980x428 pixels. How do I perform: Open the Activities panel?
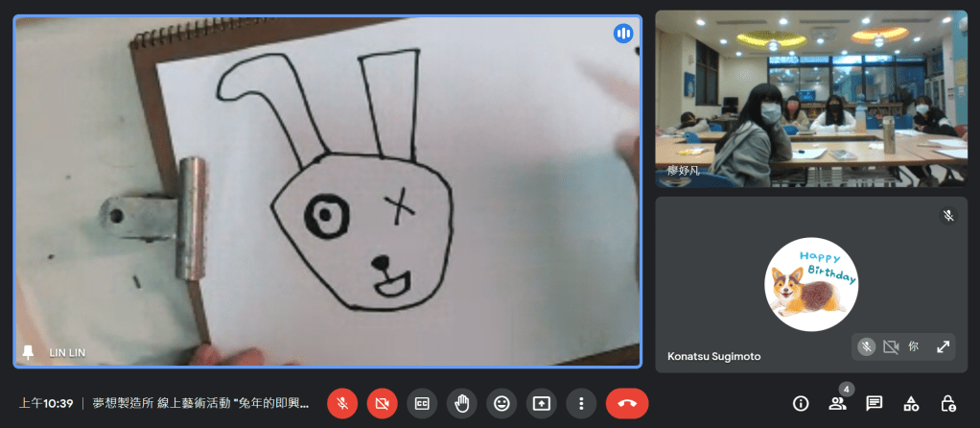click(x=911, y=403)
